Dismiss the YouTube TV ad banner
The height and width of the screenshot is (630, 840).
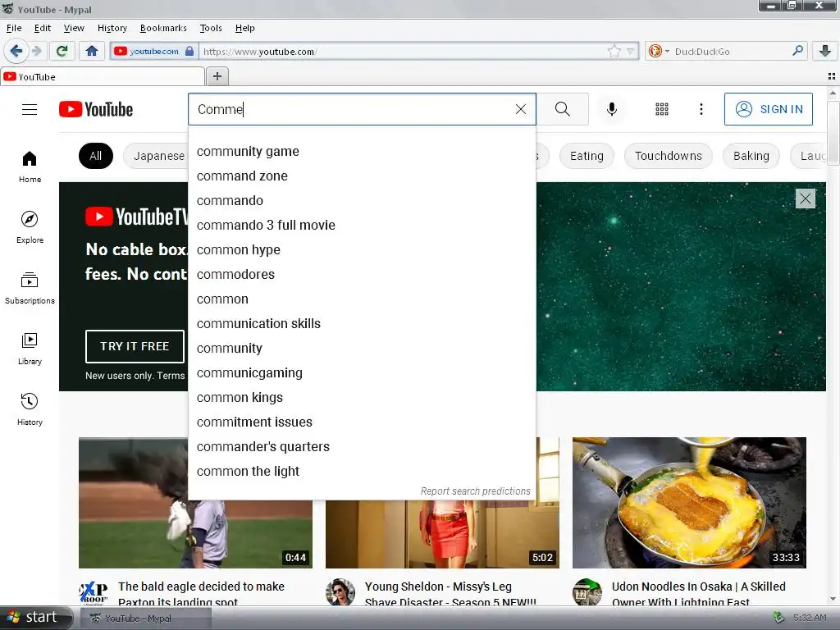click(806, 199)
